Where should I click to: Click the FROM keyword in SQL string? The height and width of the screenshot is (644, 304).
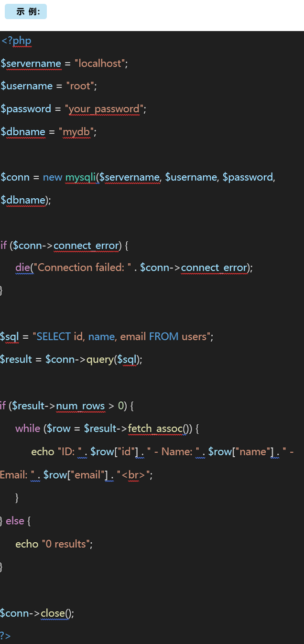[164, 337]
